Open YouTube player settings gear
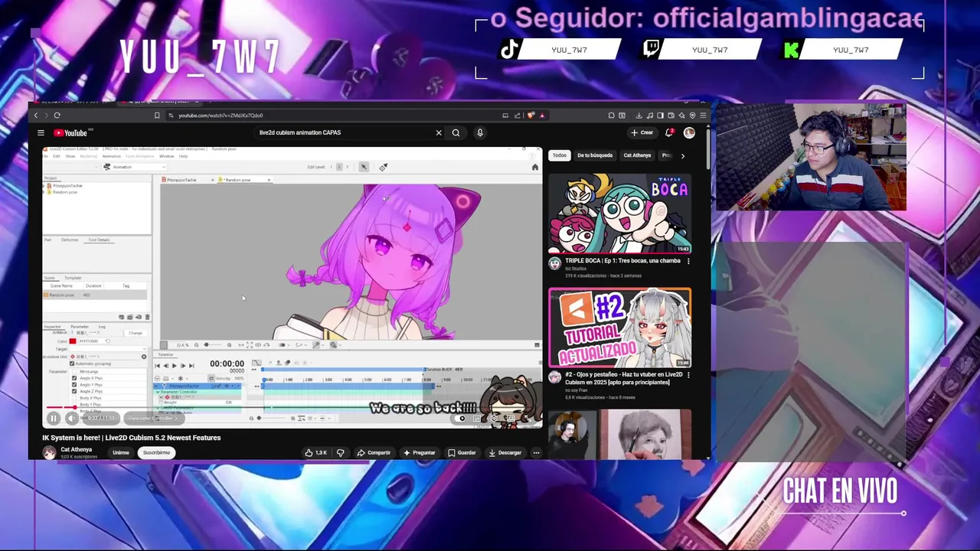 [x=495, y=418]
